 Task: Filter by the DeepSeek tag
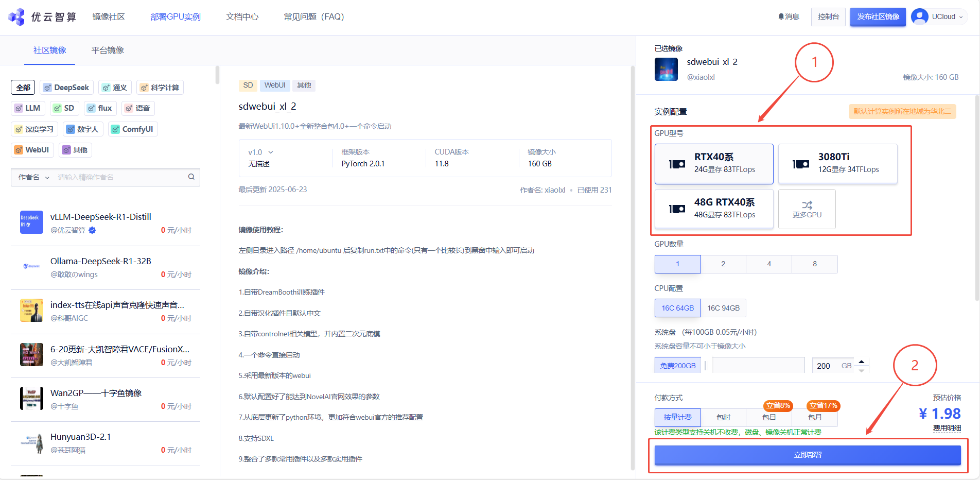67,88
